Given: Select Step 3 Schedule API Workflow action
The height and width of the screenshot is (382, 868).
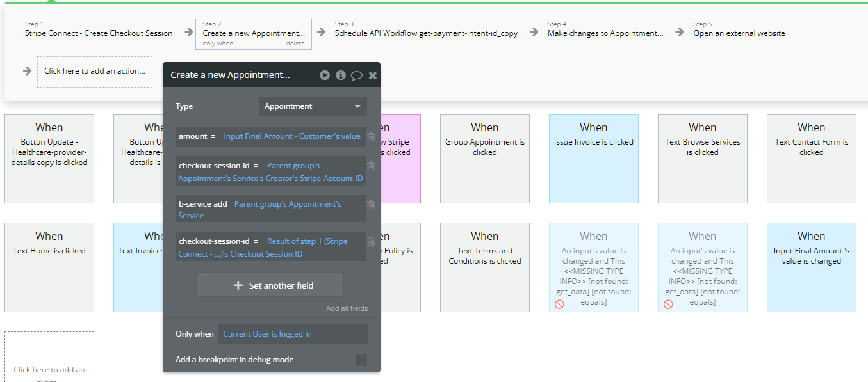Looking at the screenshot, I should [x=426, y=33].
